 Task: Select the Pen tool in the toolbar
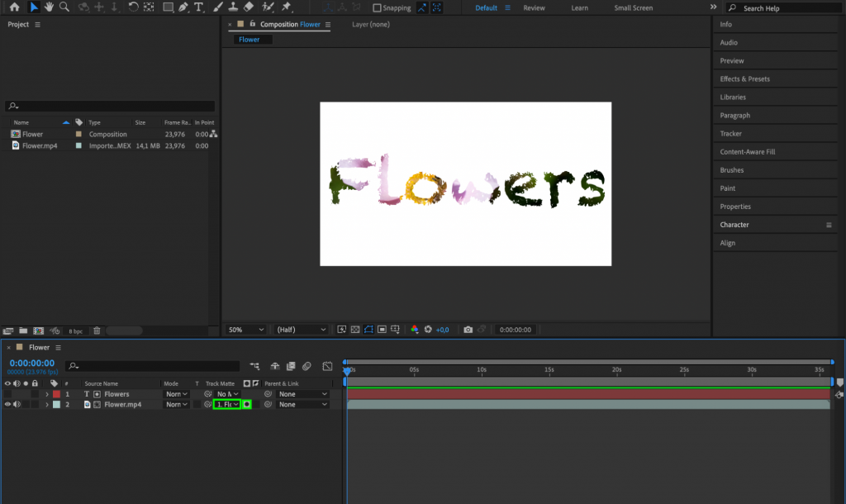(183, 7)
